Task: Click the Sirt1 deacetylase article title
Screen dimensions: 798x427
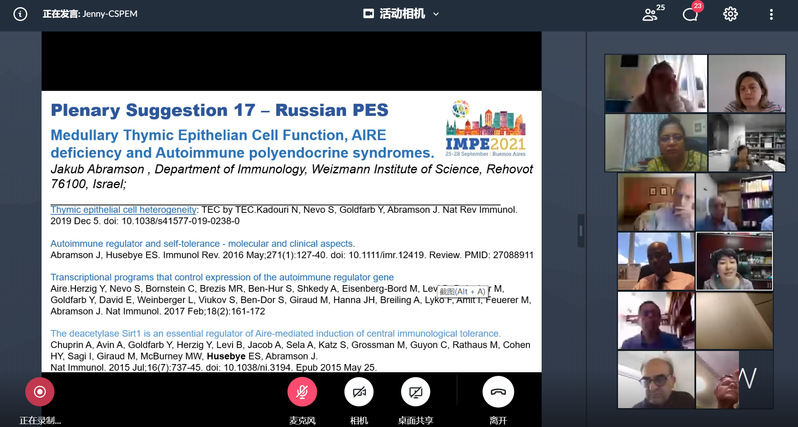Action: [275, 333]
